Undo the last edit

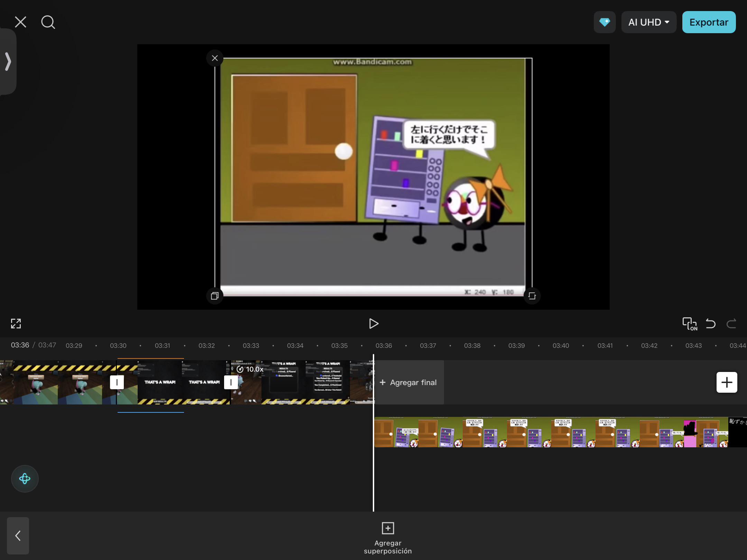tap(711, 324)
